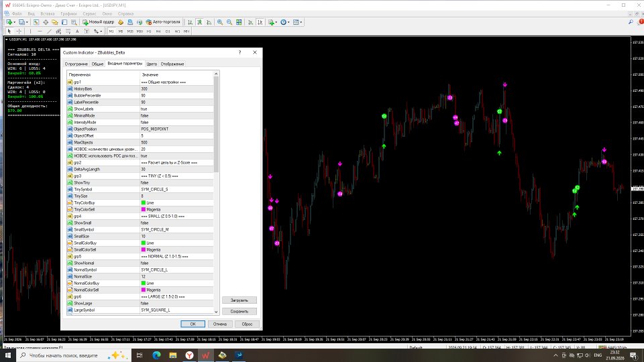Toggle the Auto-trading toolbar button

click(163, 22)
